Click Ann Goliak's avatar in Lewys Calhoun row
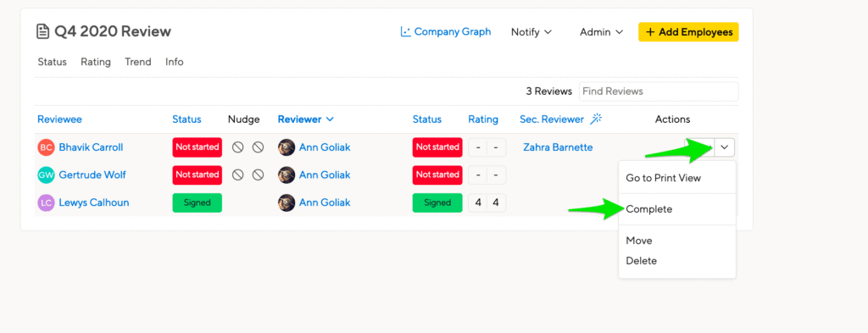868x333 pixels. point(287,203)
